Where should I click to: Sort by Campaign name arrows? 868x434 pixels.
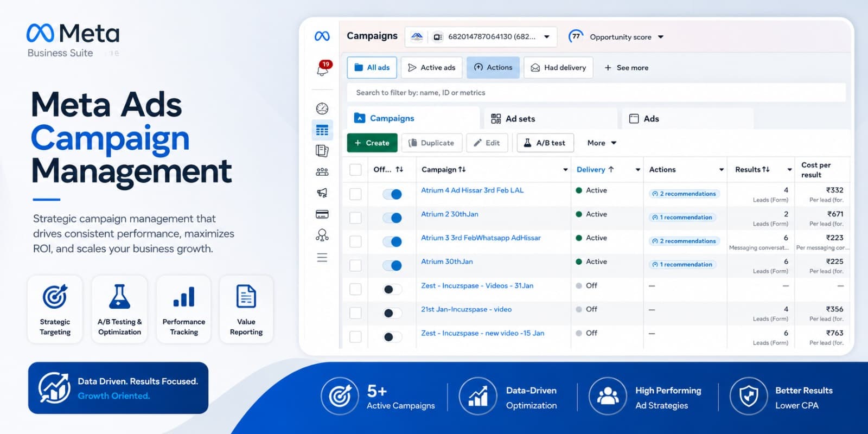pos(462,169)
